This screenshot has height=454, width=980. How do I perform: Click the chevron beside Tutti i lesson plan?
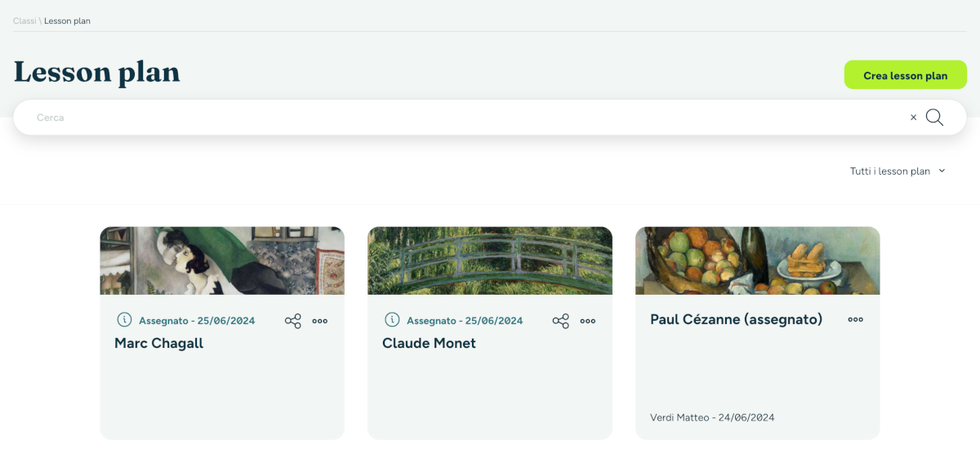(942, 171)
